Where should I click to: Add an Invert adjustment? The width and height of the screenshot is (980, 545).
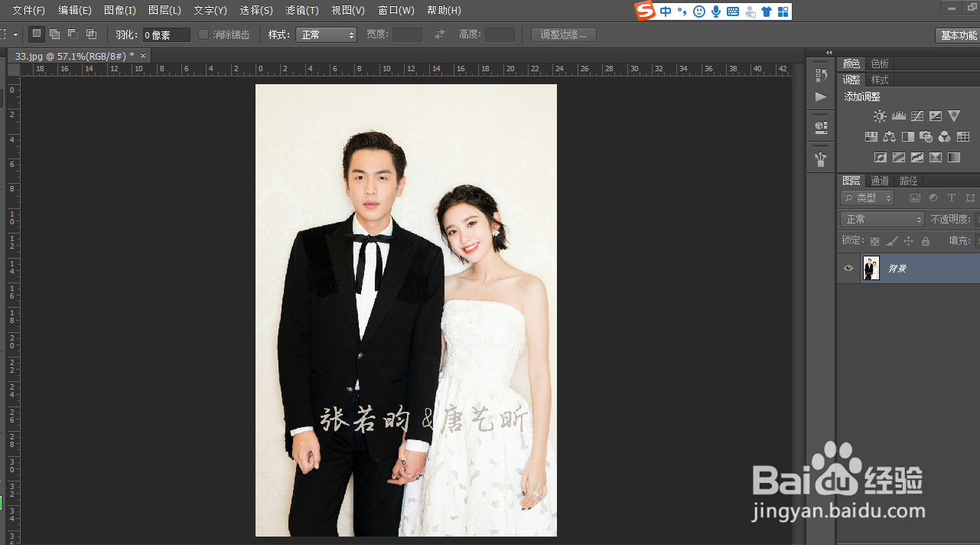(x=881, y=158)
